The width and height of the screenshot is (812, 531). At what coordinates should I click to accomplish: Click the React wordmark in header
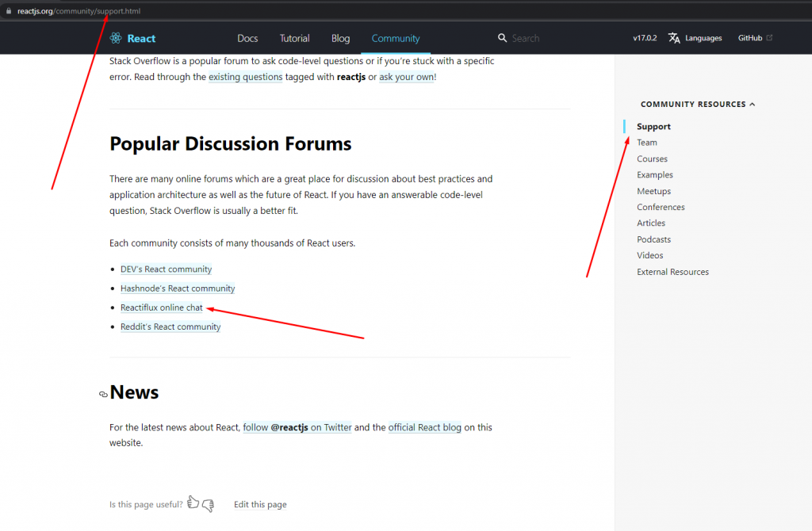coord(141,38)
